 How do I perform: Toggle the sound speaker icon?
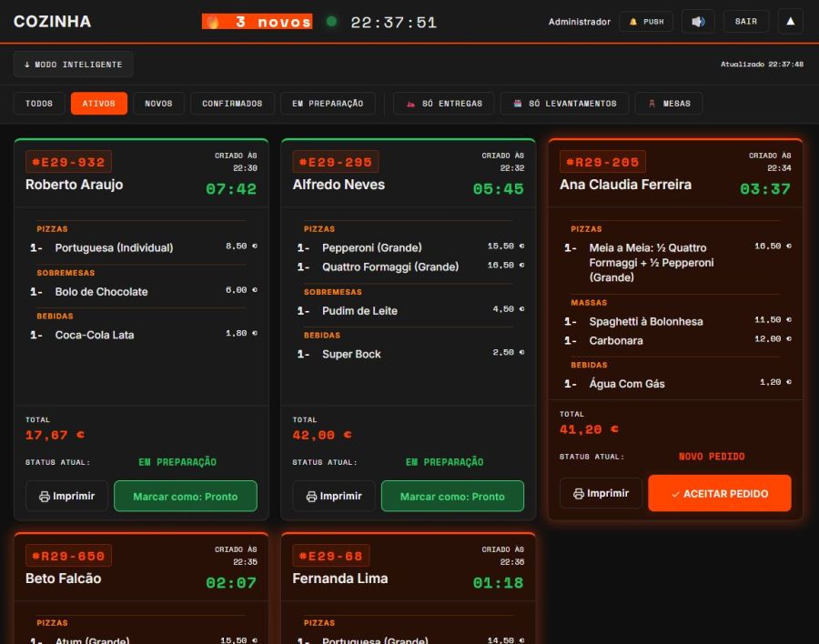pyautogui.click(x=698, y=22)
